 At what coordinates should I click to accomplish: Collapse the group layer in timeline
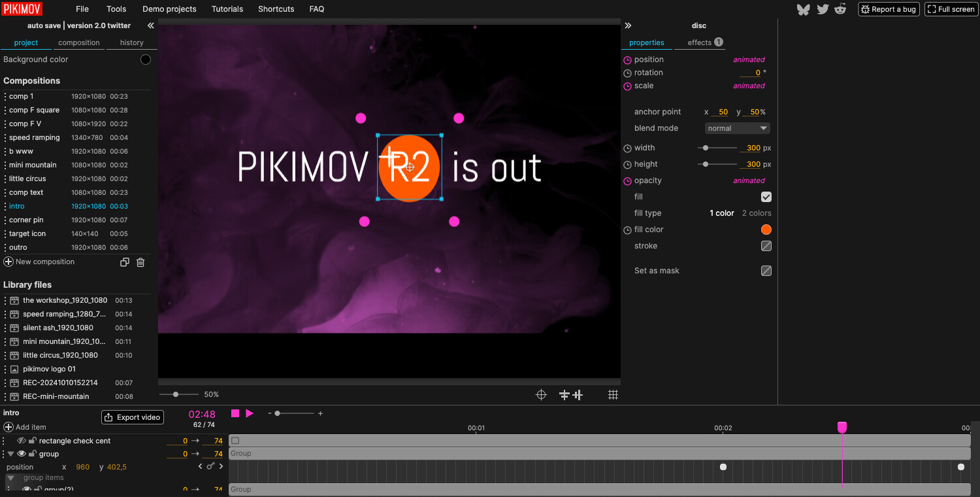(x=10, y=454)
